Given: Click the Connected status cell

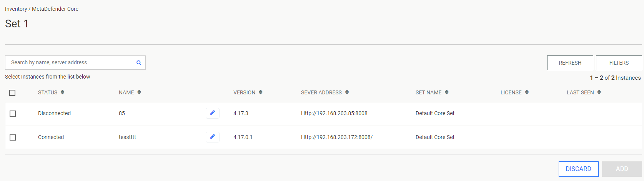Looking at the screenshot, I should [51, 137].
